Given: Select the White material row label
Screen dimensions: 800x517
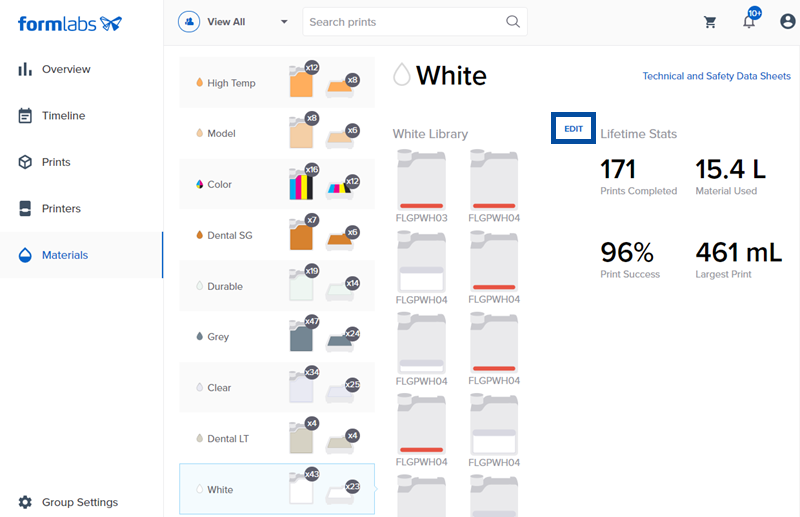Looking at the screenshot, I should [220, 490].
